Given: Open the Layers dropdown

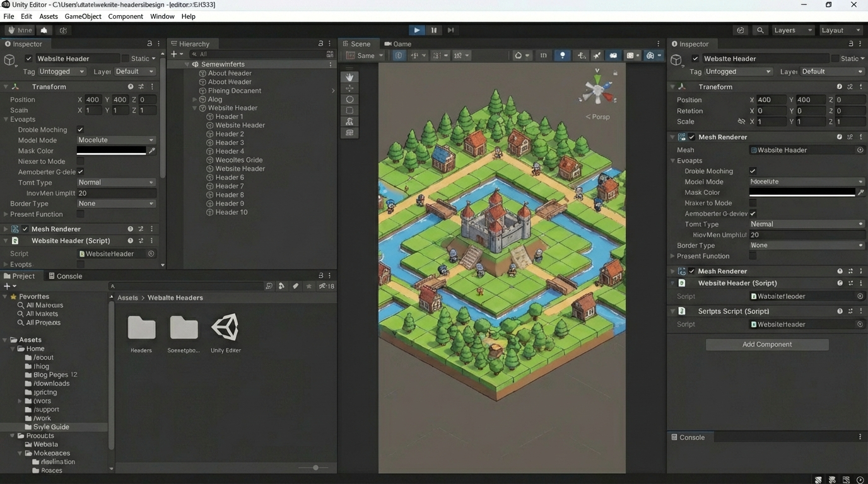Looking at the screenshot, I should pyautogui.click(x=792, y=30).
